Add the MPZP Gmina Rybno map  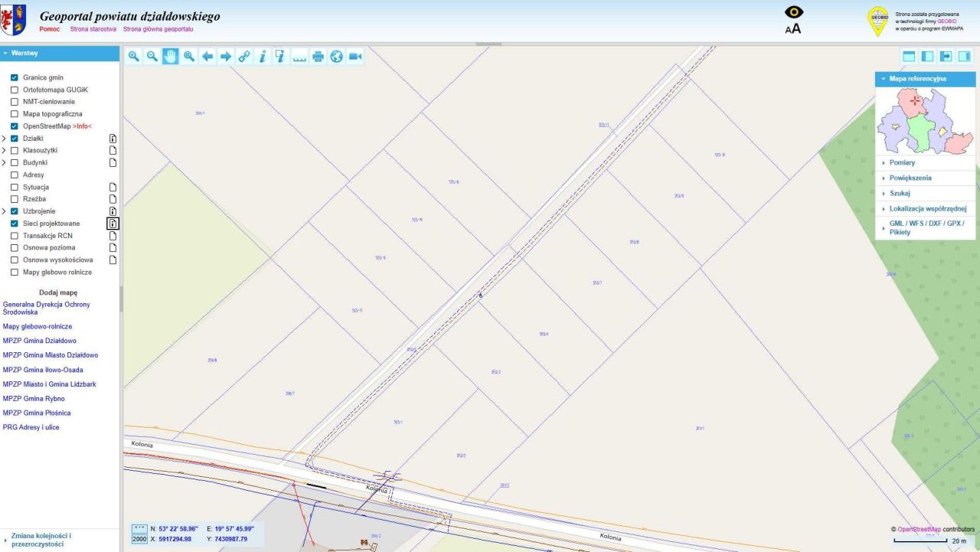[34, 399]
